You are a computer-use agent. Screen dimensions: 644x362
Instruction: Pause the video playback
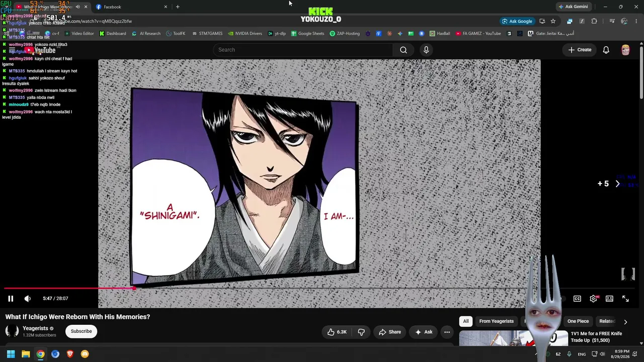click(11, 299)
